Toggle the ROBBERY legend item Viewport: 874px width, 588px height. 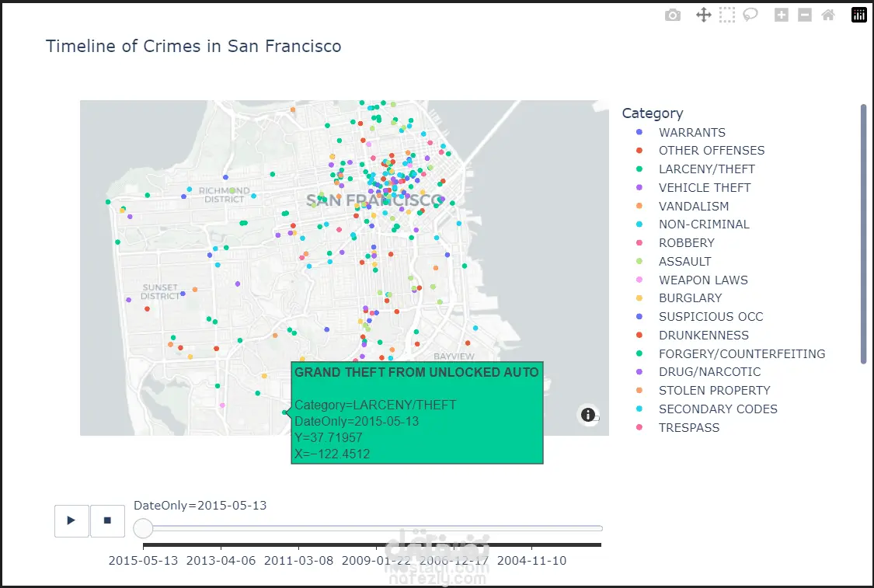click(x=686, y=242)
